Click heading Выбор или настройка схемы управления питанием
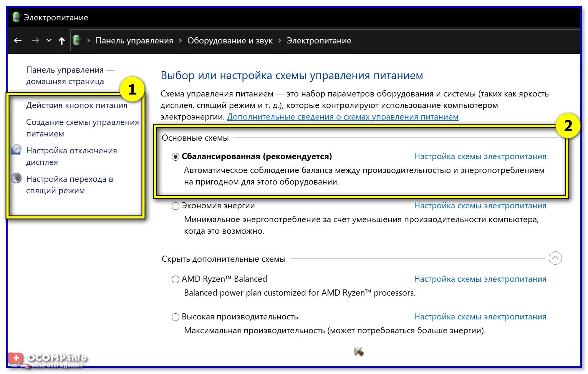588x374 pixels. pos(292,76)
